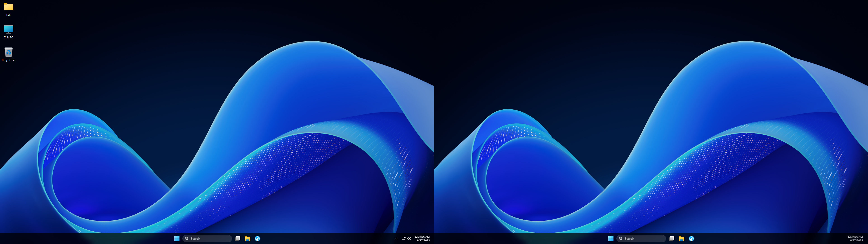Image resolution: width=868 pixels, height=244 pixels.
Task: Open the volume speaker tray icon
Action: (409, 239)
